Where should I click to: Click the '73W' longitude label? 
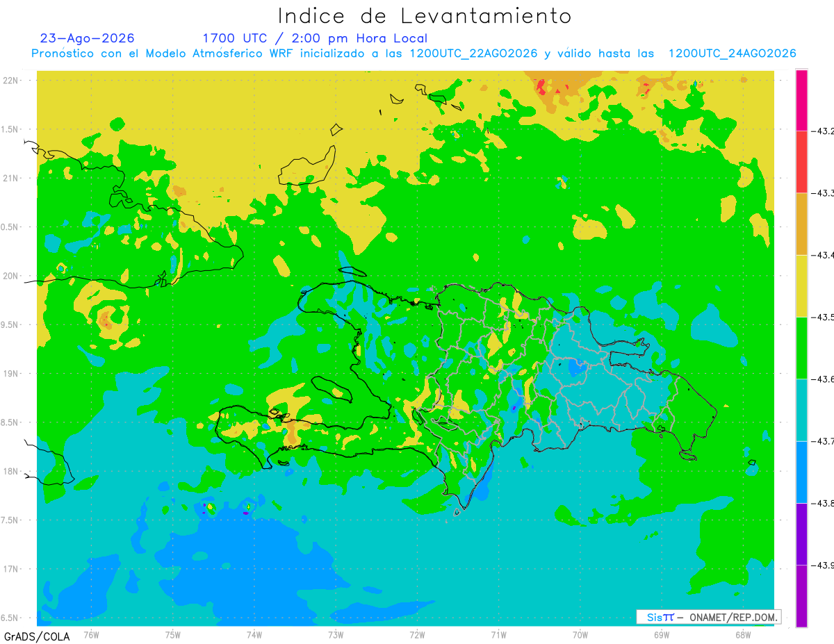click(336, 634)
